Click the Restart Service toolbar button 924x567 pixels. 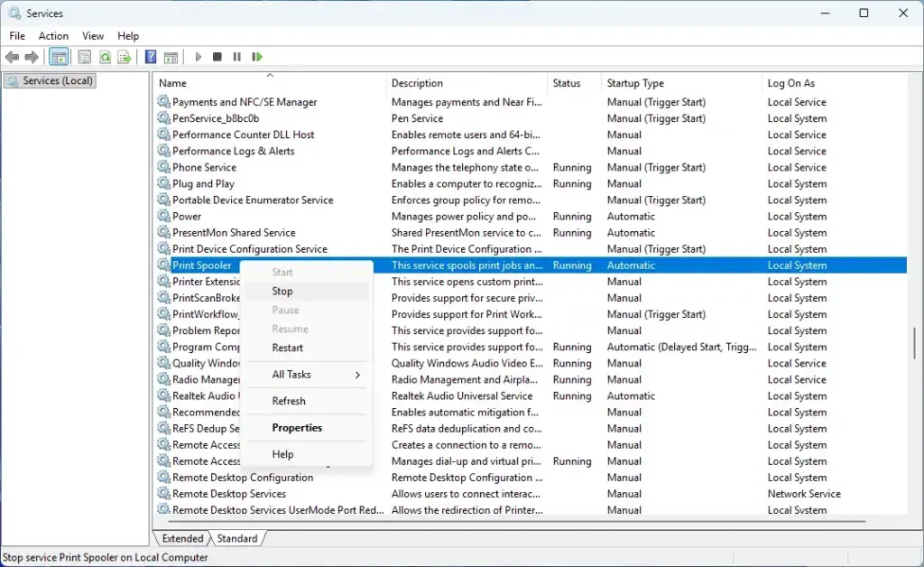pyautogui.click(x=257, y=57)
